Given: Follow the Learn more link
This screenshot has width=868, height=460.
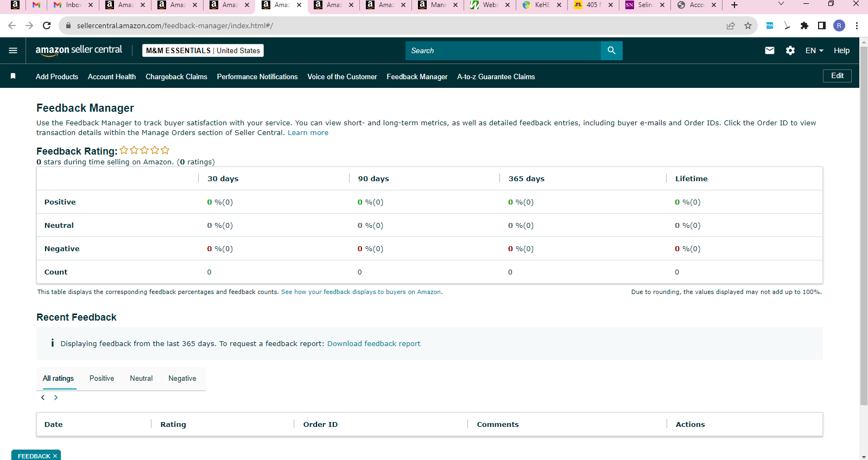Looking at the screenshot, I should click(x=308, y=133).
